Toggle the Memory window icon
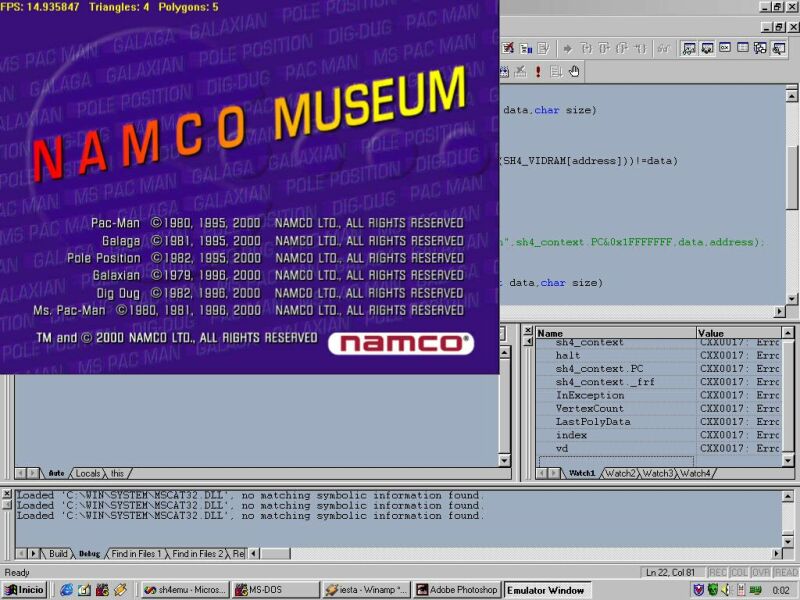 tap(743, 48)
